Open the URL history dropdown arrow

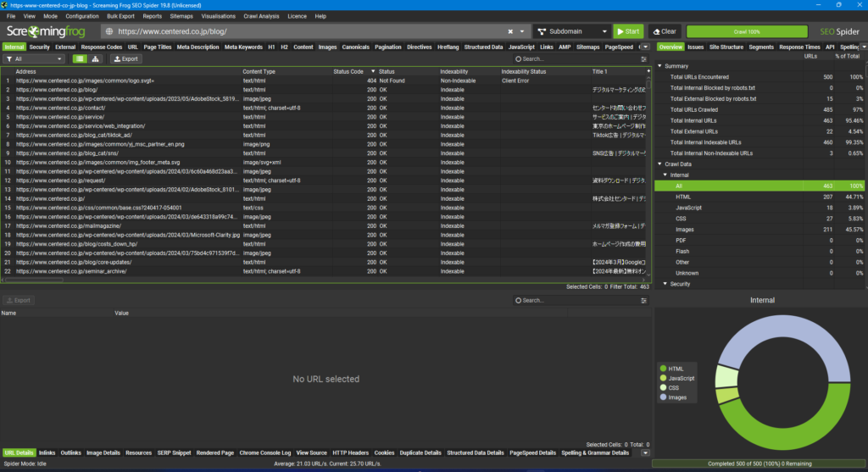(x=522, y=31)
